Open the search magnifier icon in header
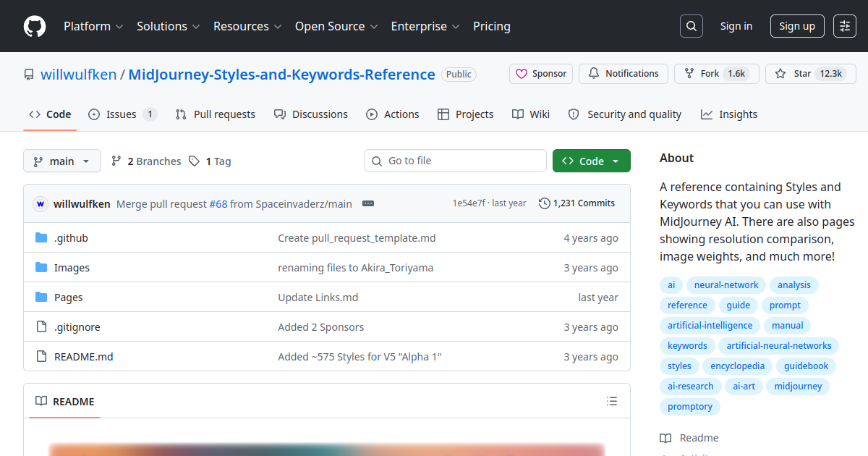 (692, 26)
